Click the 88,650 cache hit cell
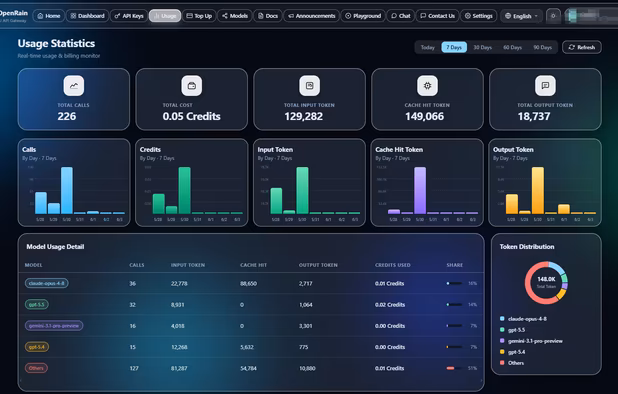This screenshot has width=618, height=394. coord(248,284)
